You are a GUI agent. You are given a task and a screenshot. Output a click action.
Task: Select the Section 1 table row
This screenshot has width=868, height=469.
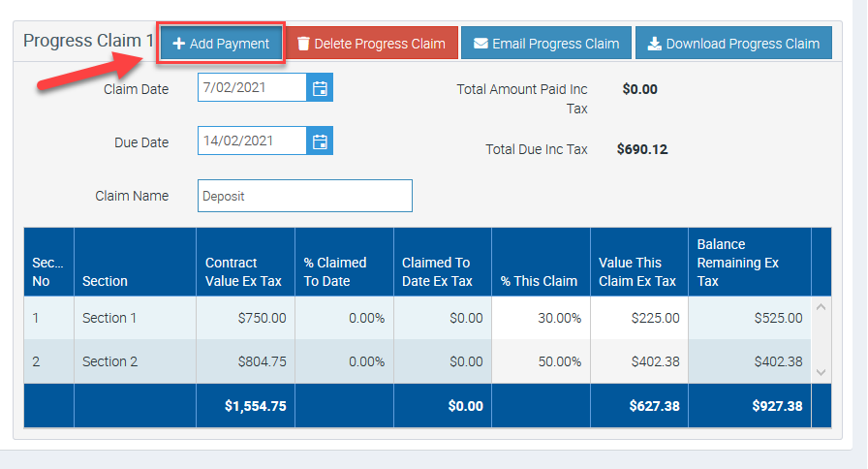click(x=135, y=318)
